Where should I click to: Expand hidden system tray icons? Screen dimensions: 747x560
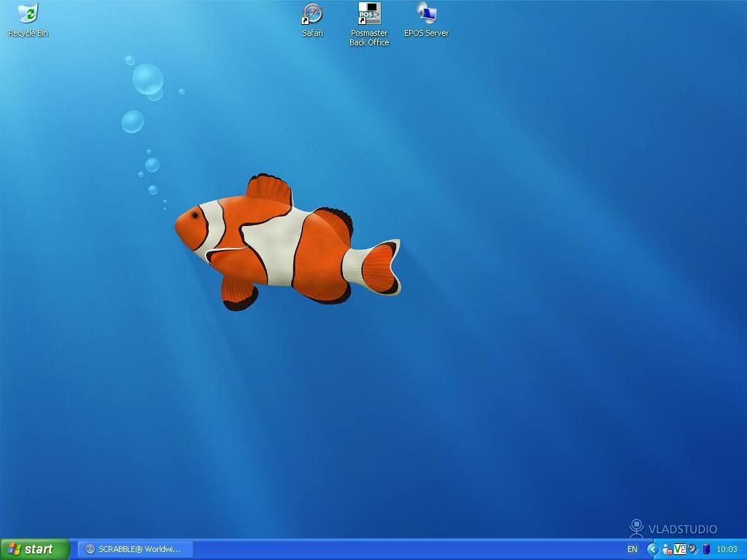click(652, 549)
